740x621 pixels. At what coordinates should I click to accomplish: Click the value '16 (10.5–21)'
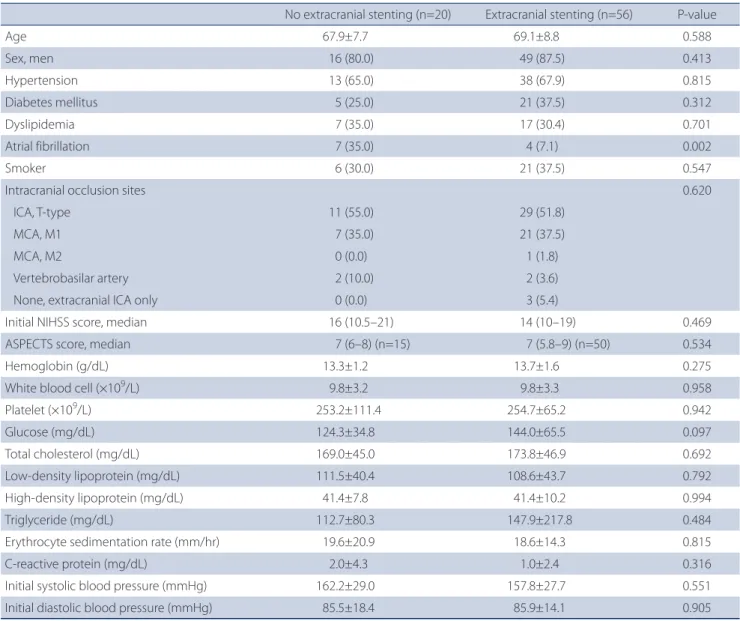click(361, 322)
